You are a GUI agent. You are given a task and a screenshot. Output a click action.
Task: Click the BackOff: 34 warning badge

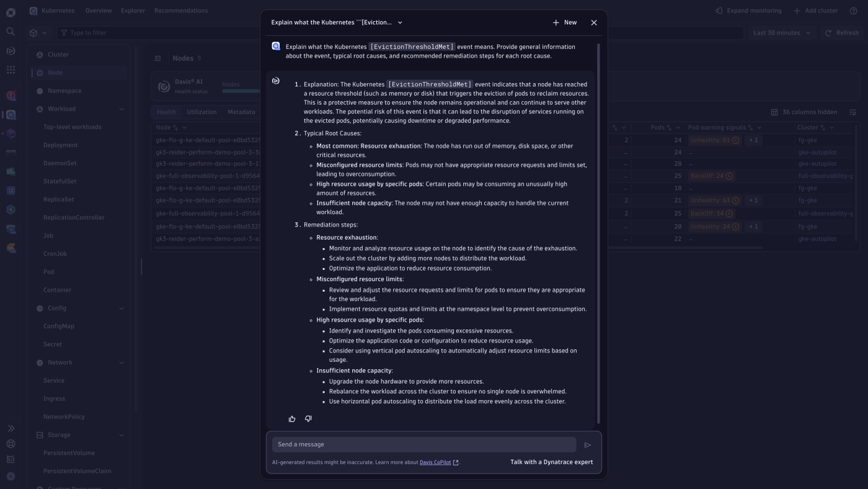pyautogui.click(x=712, y=213)
